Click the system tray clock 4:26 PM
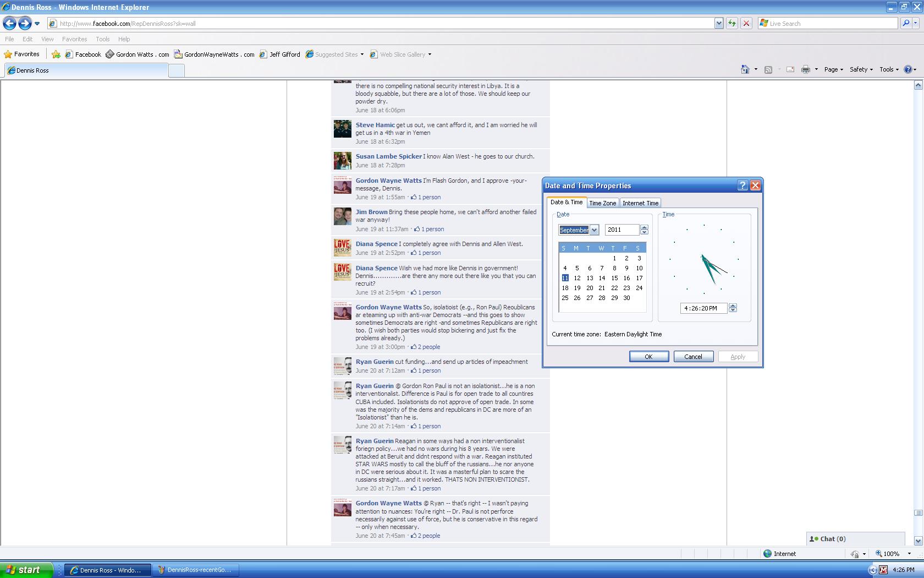Screen dimensions: 924x578 (x=904, y=570)
